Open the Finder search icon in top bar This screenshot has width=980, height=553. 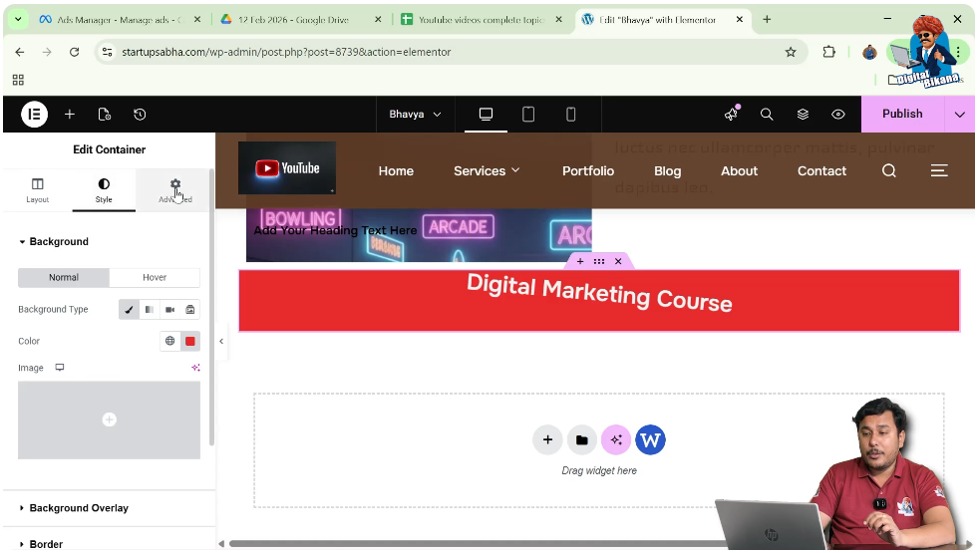(x=767, y=115)
